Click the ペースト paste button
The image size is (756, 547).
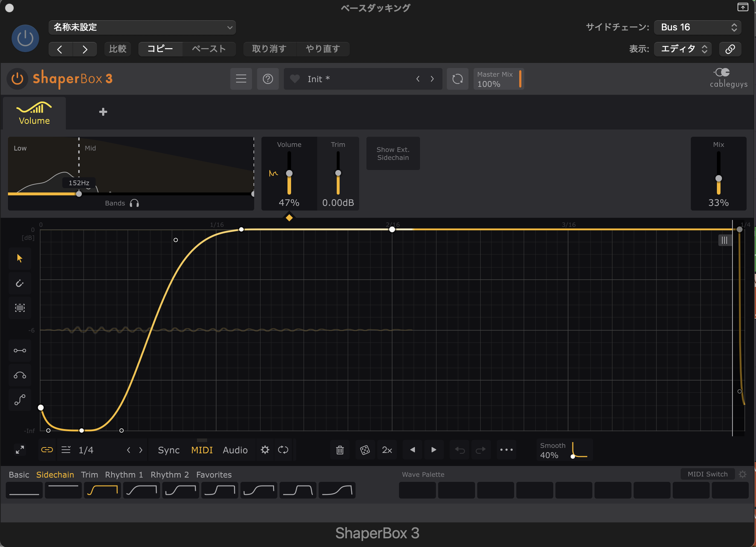[209, 49]
